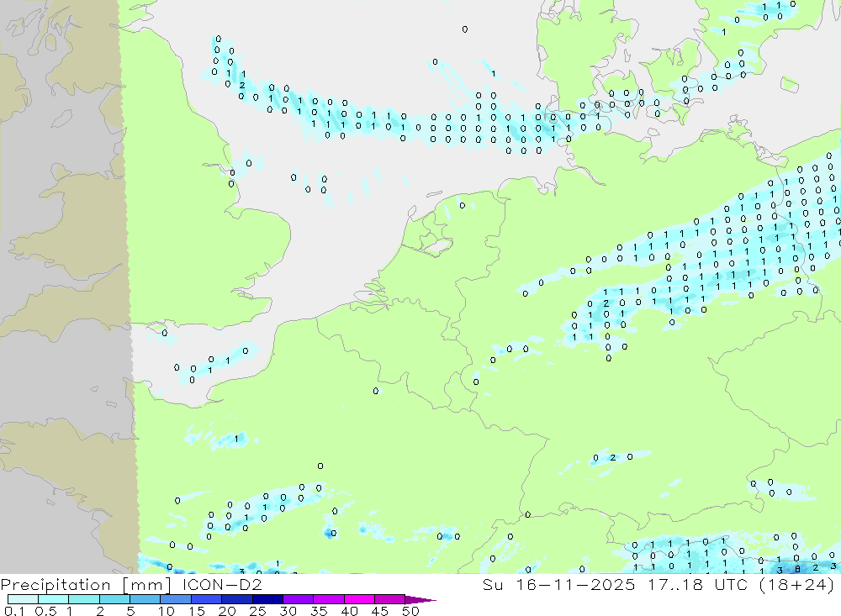The height and width of the screenshot is (616, 841).
Task: Click the '8' precipitation value on the map
Action: (797, 569)
